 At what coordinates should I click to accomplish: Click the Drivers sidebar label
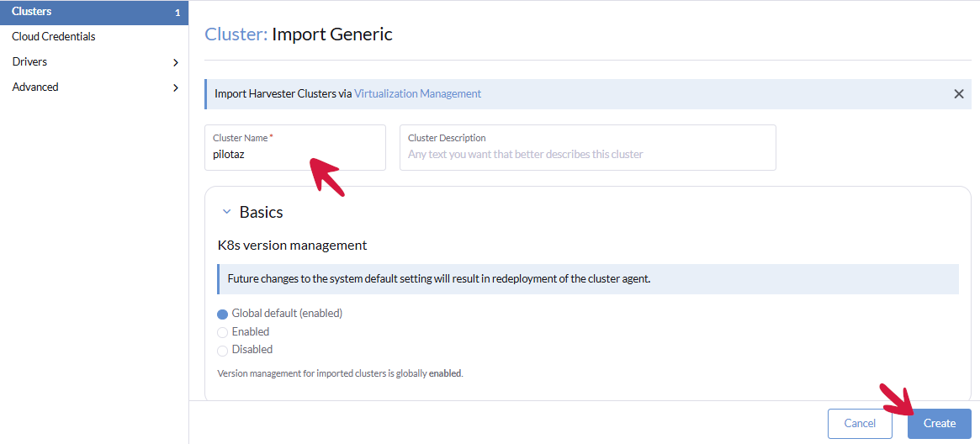(x=29, y=62)
